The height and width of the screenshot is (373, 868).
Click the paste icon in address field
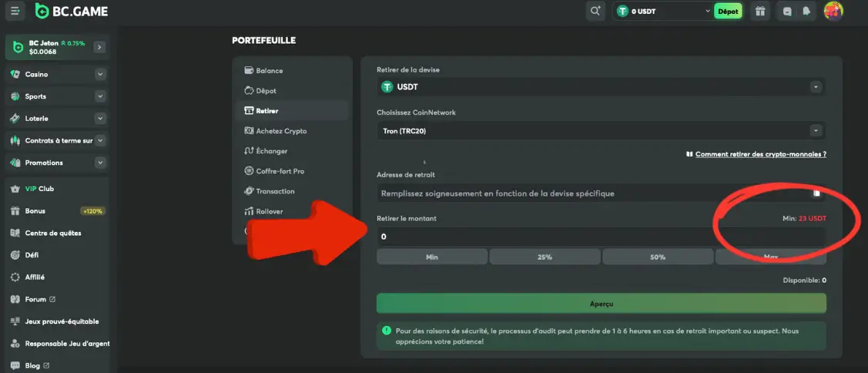pyautogui.click(x=816, y=193)
